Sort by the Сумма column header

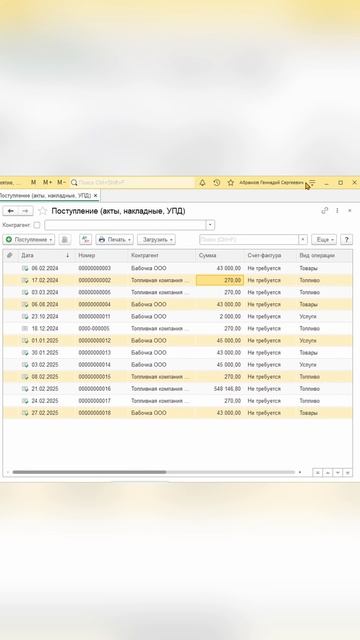pos(220,256)
